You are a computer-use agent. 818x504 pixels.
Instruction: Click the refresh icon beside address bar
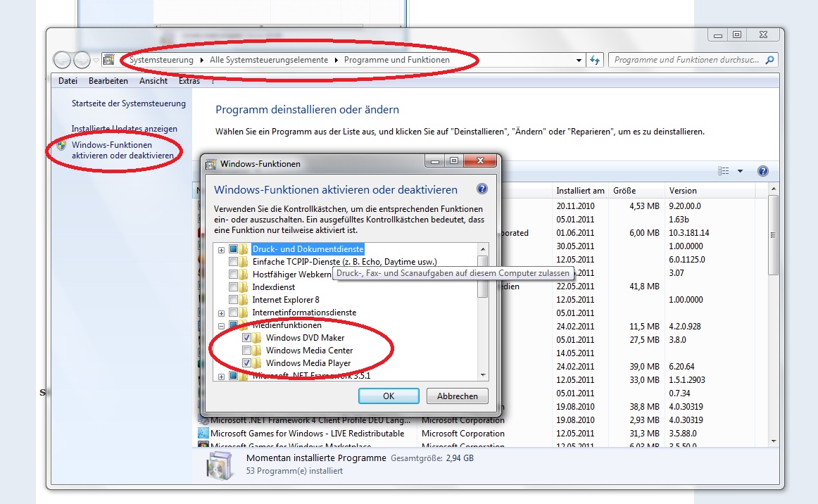[595, 60]
